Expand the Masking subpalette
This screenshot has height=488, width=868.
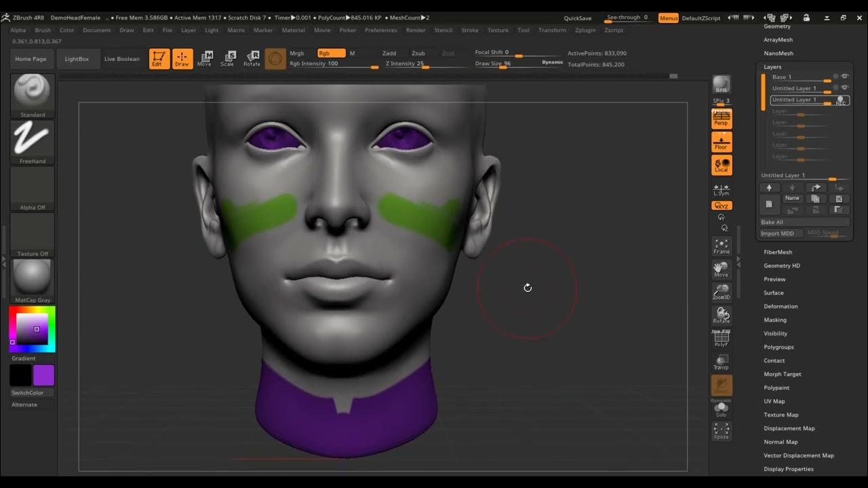775,320
